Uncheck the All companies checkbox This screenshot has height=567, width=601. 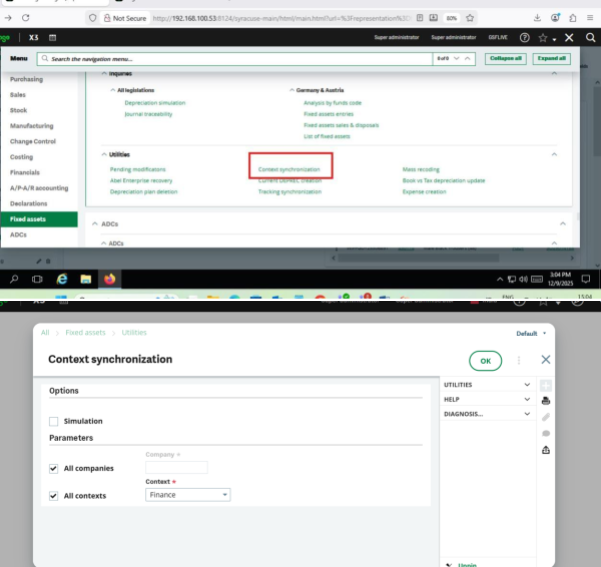(x=54, y=468)
